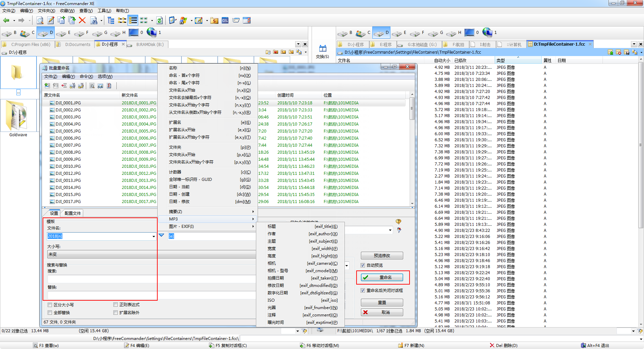Image resolution: width=644 pixels, height=349 pixels.
Task: Click the remove-from-container red X icon in right panel
Action: (619, 52)
